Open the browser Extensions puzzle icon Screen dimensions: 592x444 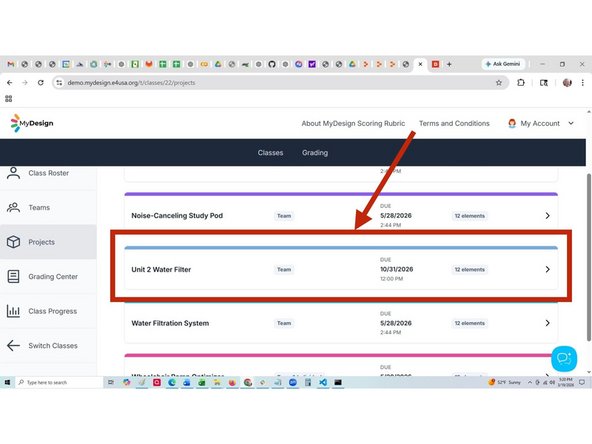[521, 83]
